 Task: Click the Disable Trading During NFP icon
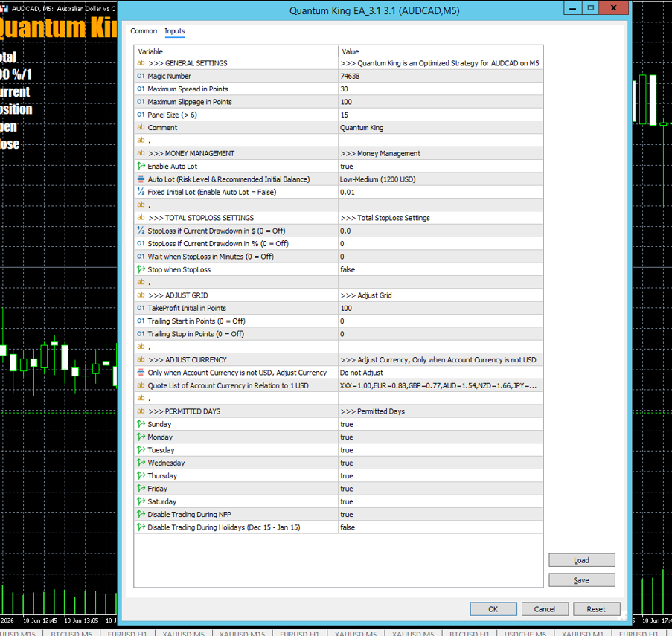coord(141,514)
